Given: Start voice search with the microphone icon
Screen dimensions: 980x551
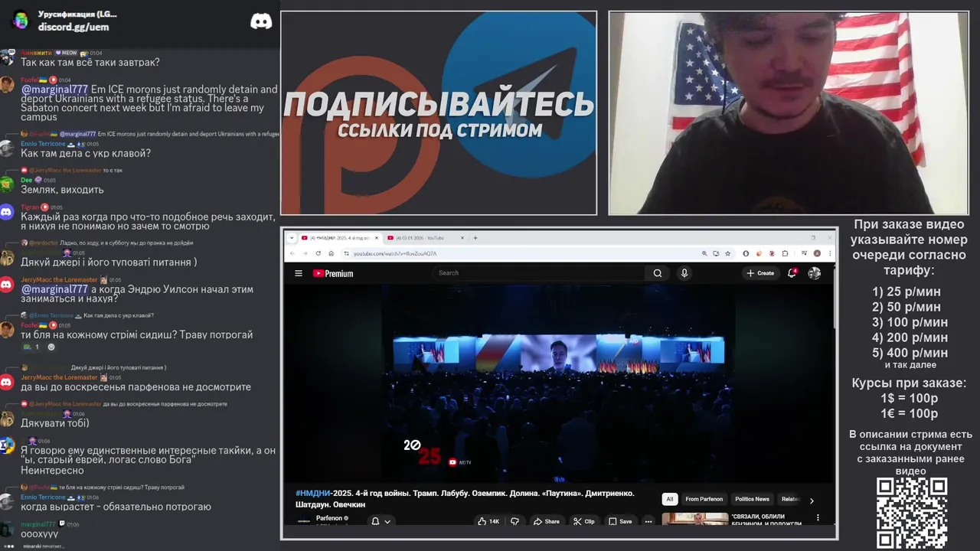Looking at the screenshot, I should point(684,273).
